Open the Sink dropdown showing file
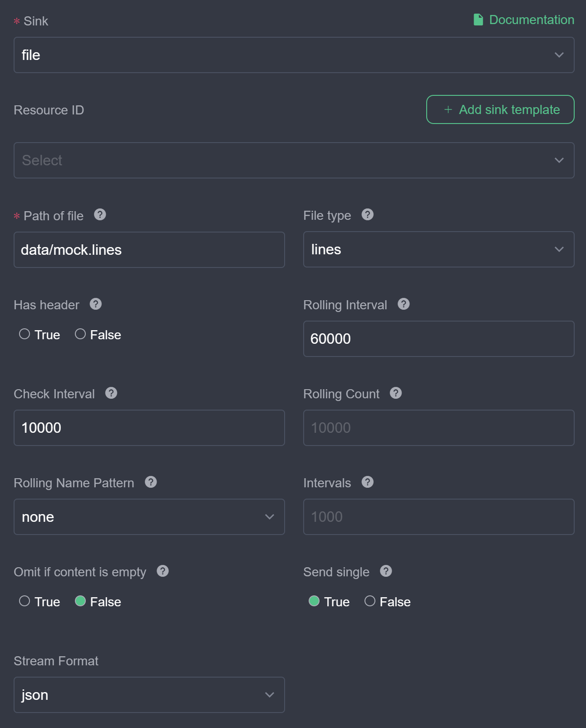 pyautogui.click(x=294, y=55)
